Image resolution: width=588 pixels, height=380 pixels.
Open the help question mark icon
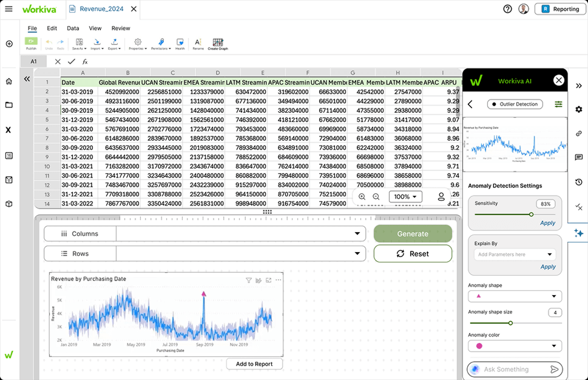point(507,9)
